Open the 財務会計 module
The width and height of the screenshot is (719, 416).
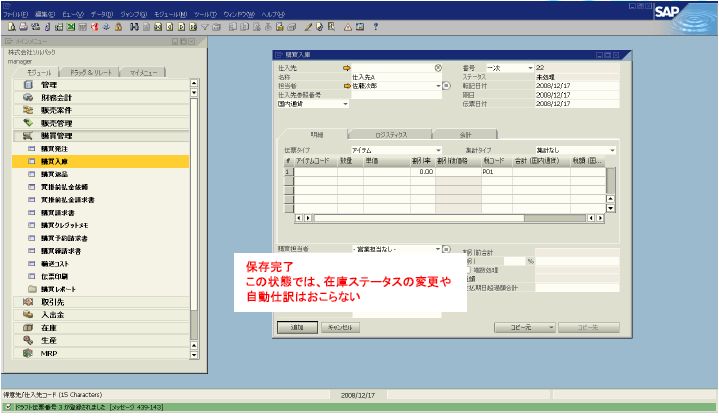(x=101, y=98)
